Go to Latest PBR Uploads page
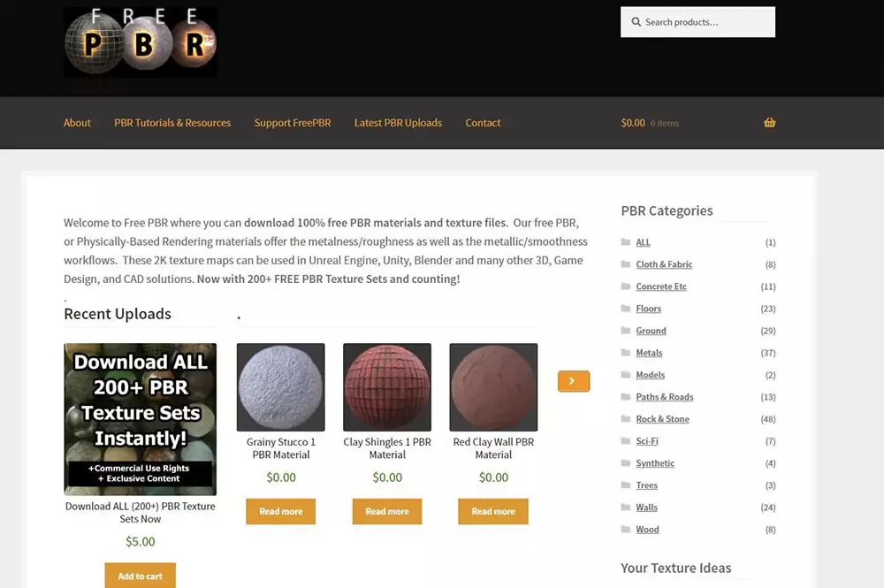 tap(398, 123)
